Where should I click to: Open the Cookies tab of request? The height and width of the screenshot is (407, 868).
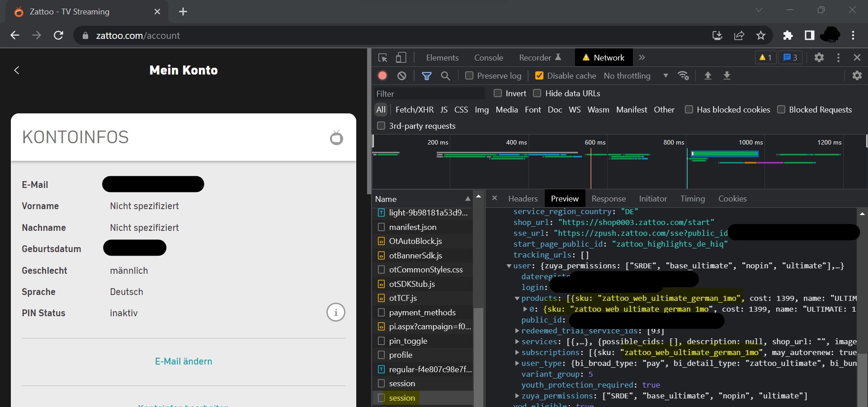coord(732,198)
